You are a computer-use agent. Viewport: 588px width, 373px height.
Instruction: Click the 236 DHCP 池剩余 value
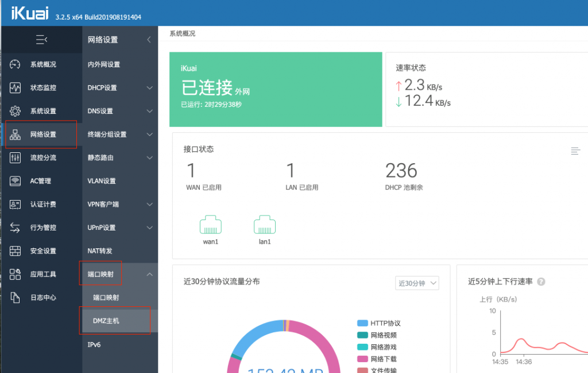click(401, 171)
